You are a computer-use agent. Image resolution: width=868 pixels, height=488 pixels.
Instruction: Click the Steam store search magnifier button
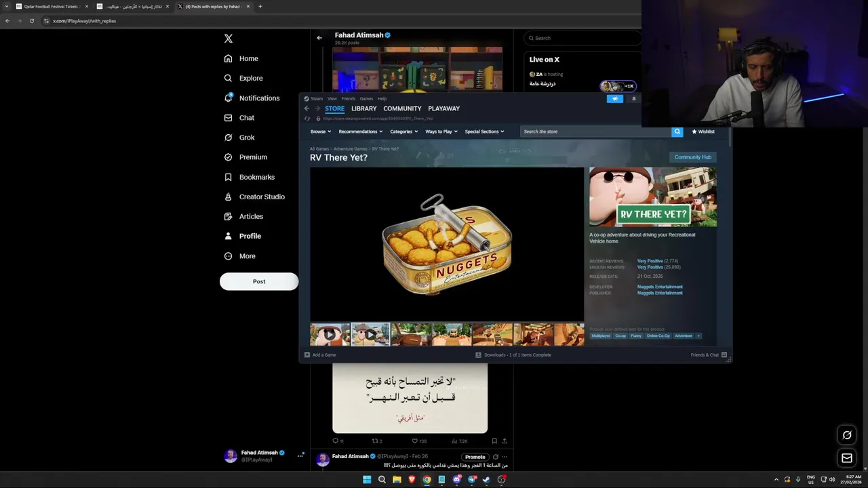(677, 131)
